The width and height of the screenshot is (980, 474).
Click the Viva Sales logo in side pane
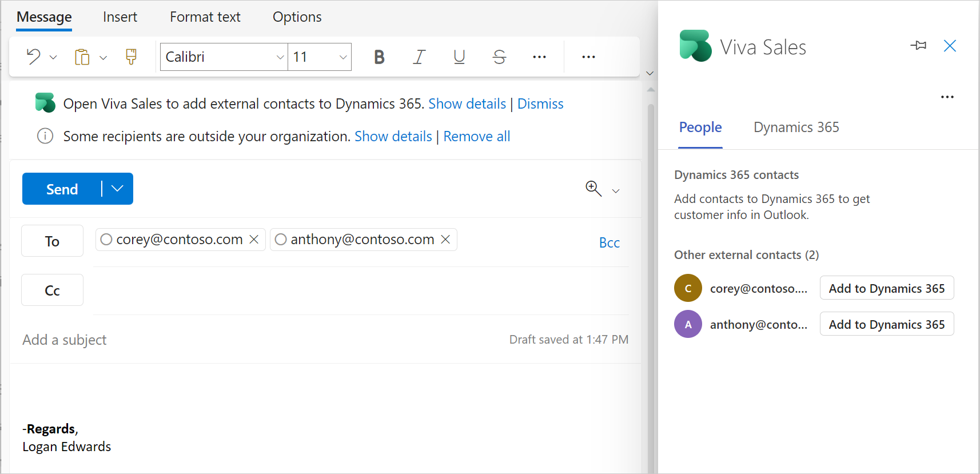coord(695,46)
